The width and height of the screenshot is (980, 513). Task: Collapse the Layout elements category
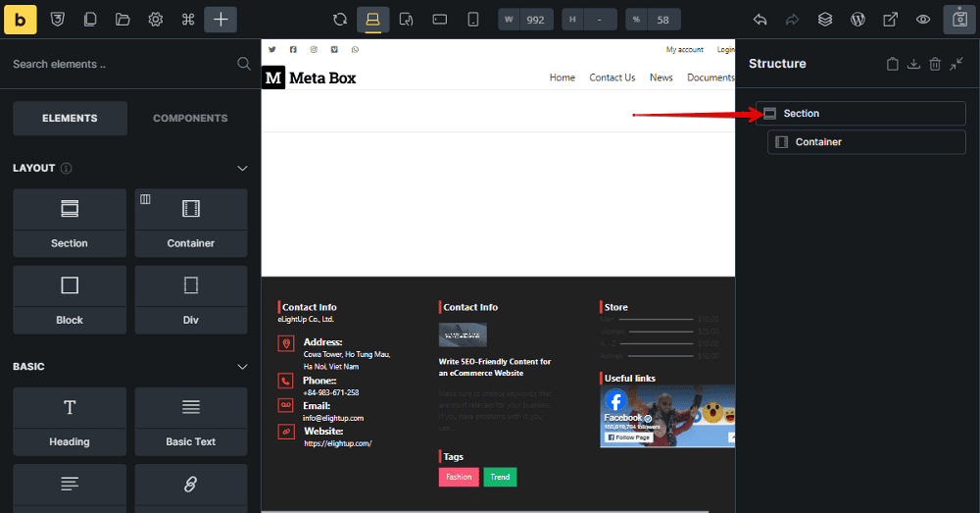[x=243, y=168]
